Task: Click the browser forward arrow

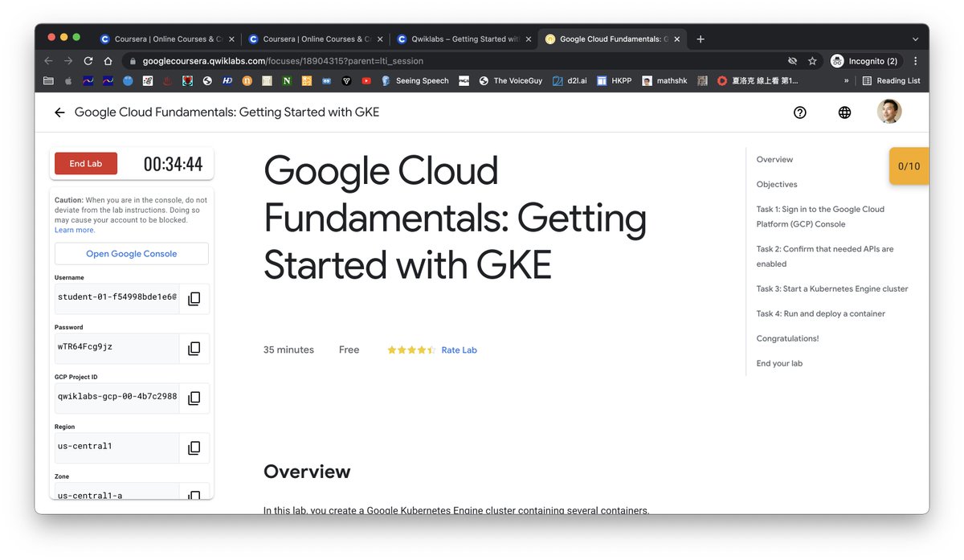Action: pyautogui.click(x=68, y=61)
